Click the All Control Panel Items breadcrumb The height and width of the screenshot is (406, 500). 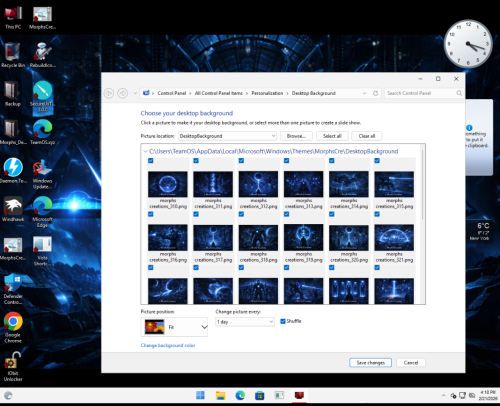tap(219, 93)
